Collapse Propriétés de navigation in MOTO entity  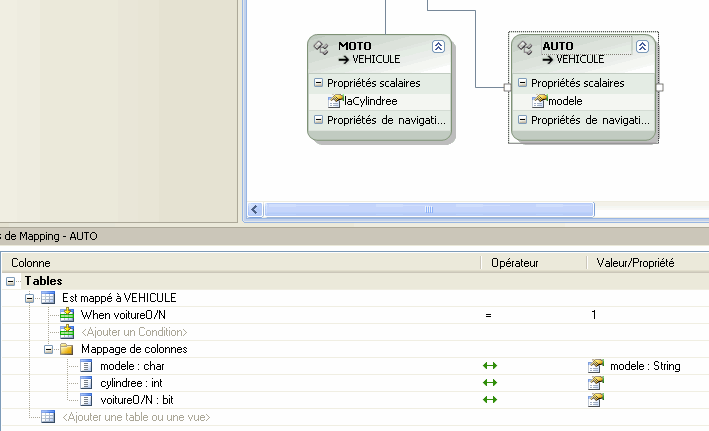[x=318, y=120]
